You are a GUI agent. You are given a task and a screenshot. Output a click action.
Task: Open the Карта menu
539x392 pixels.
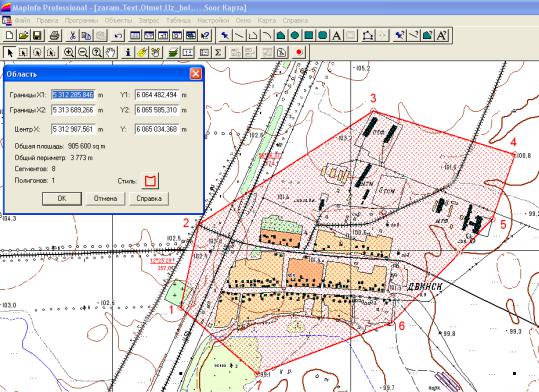(x=267, y=21)
